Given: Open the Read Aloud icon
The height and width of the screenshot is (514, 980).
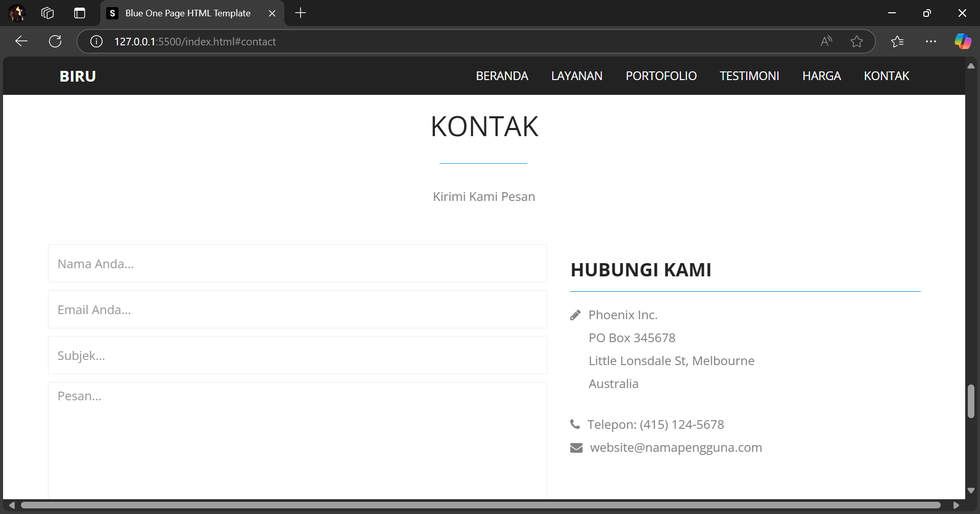Looking at the screenshot, I should coord(826,41).
